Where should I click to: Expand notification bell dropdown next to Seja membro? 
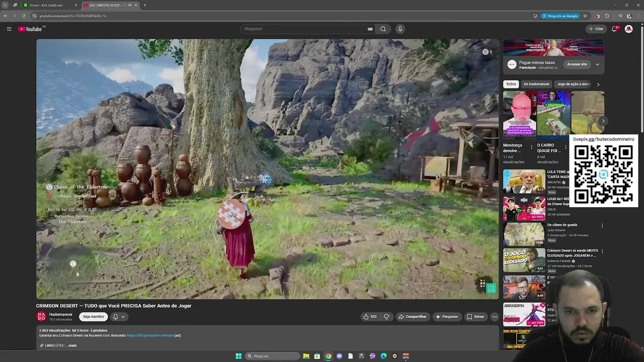click(119, 317)
